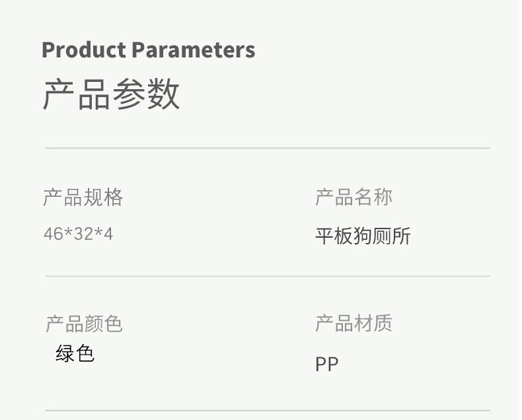The width and height of the screenshot is (522, 420).
Task: Select the 产品参数 Chinese title
Action: [111, 94]
